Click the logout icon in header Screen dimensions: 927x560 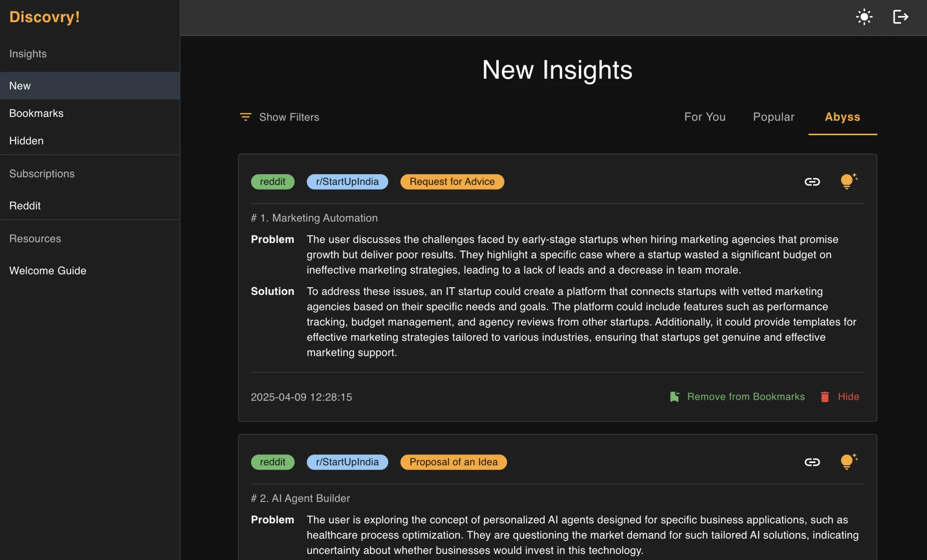tap(900, 17)
